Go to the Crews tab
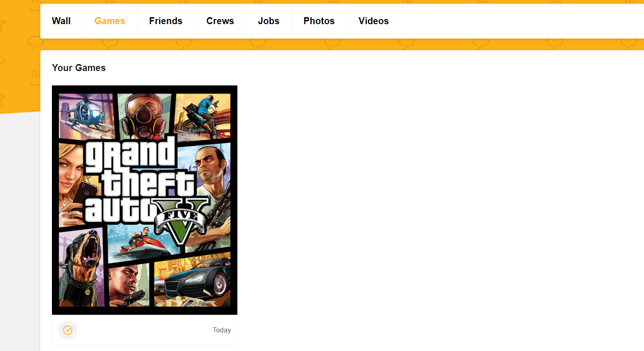Image resolution: width=644 pixels, height=351 pixels. pyautogui.click(x=220, y=21)
